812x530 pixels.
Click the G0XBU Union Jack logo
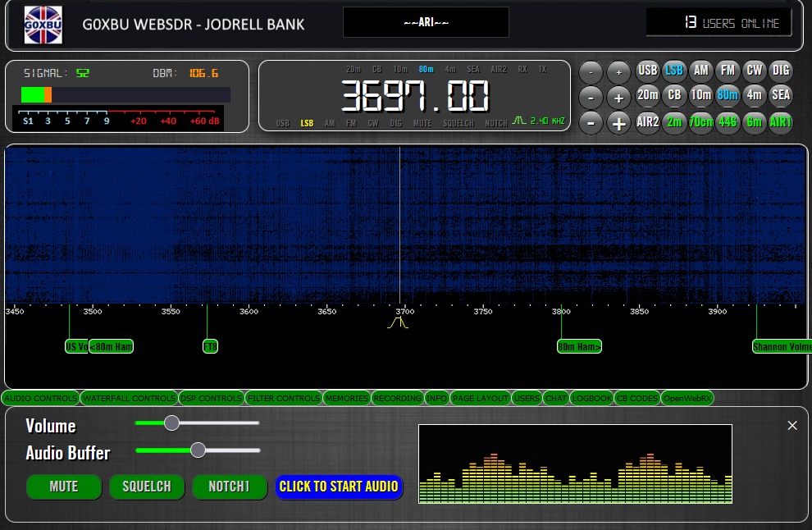pyautogui.click(x=43, y=24)
